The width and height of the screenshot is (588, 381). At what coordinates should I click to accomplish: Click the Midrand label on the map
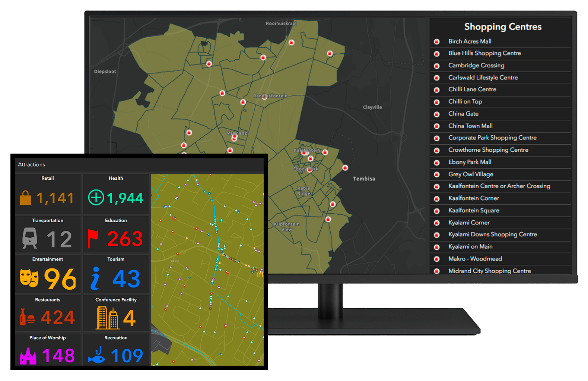pos(237,133)
